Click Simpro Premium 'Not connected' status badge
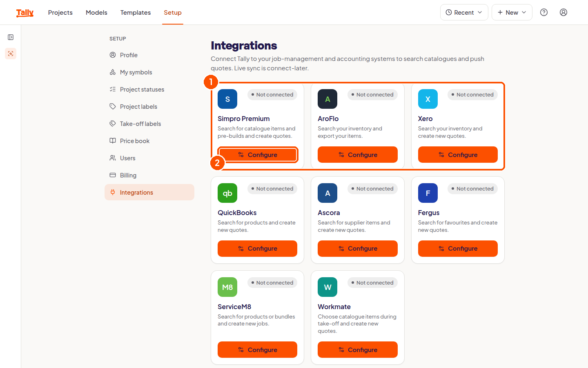Viewport: 588px width, 368px height. click(x=272, y=94)
